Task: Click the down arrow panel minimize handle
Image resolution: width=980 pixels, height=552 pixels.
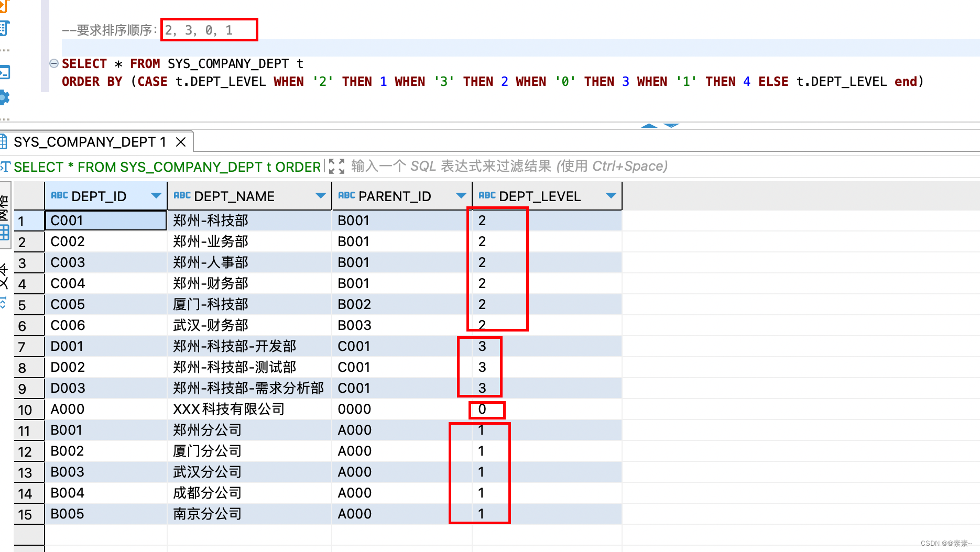Action: [671, 126]
